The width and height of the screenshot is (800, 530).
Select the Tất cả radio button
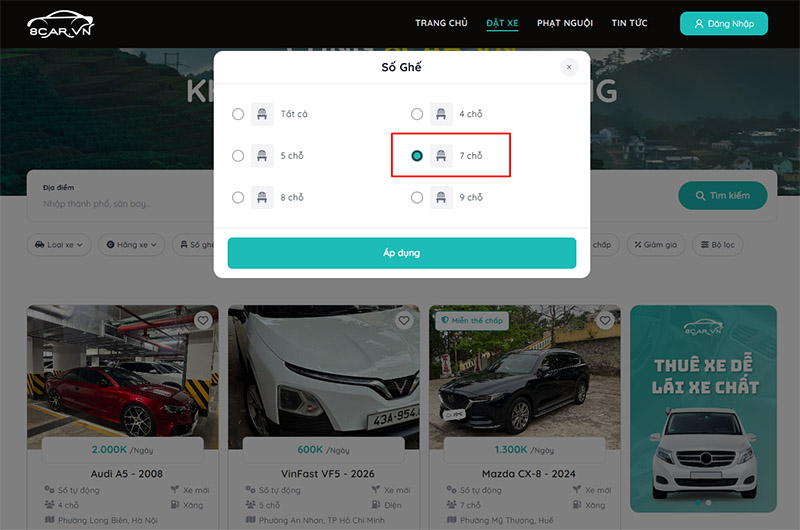pos(238,114)
